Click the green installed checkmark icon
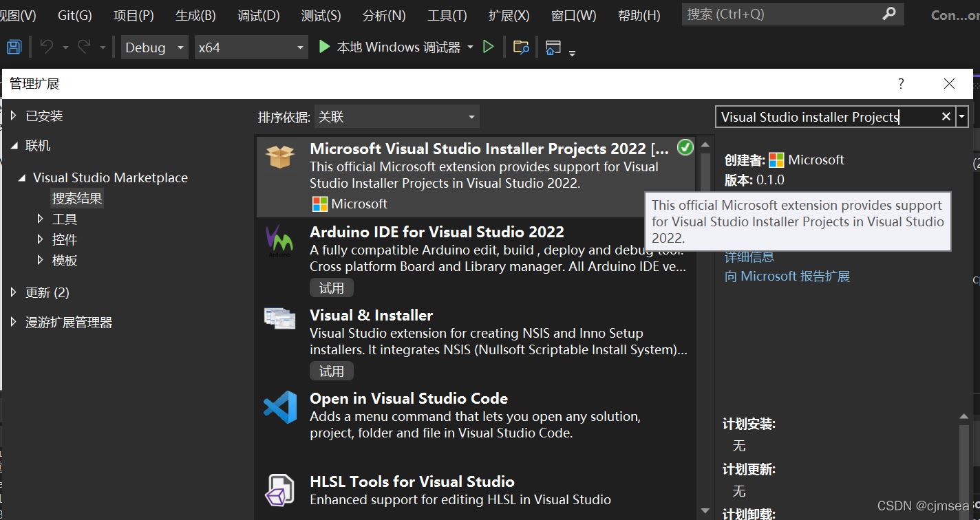The width and height of the screenshot is (980, 520). click(685, 147)
